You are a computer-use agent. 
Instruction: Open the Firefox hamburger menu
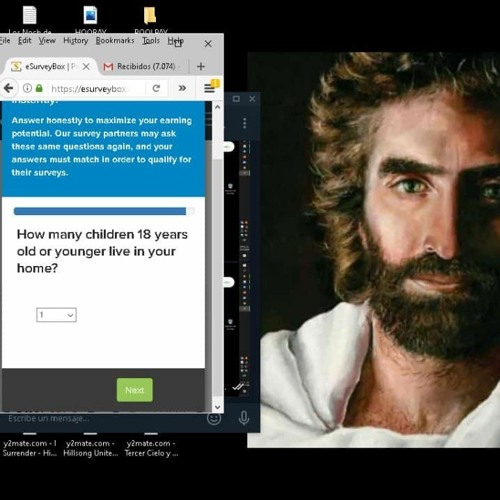tap(210, 88)
